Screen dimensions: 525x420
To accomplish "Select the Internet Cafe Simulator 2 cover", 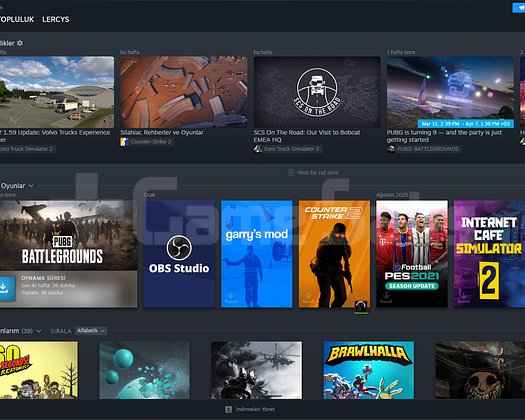I will 489,254.
